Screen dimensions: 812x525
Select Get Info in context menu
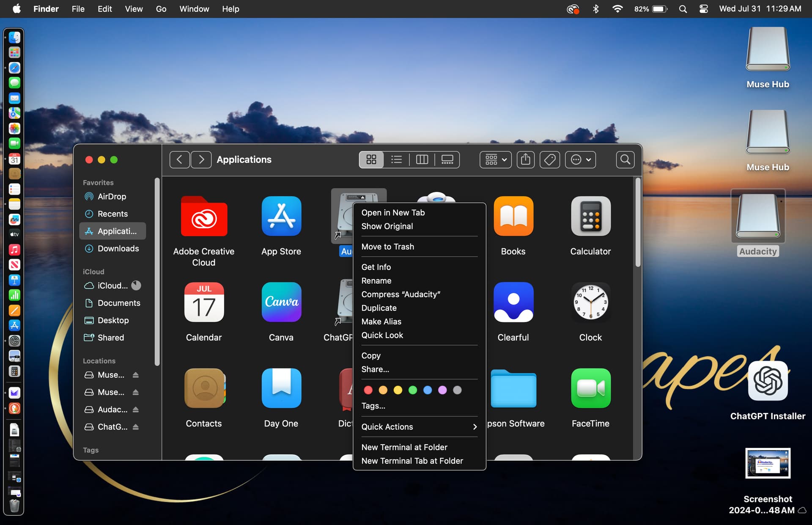tap(376, 267)
